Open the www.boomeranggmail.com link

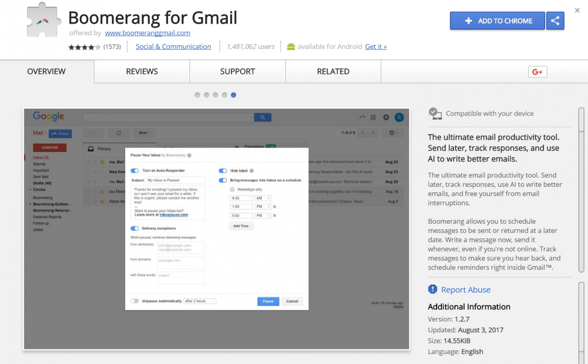[147, 33]
